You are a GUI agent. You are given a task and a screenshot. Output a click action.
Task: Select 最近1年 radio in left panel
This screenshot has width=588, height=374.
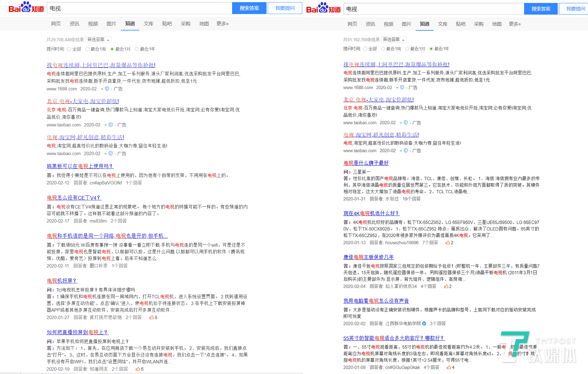click(137, 49)
